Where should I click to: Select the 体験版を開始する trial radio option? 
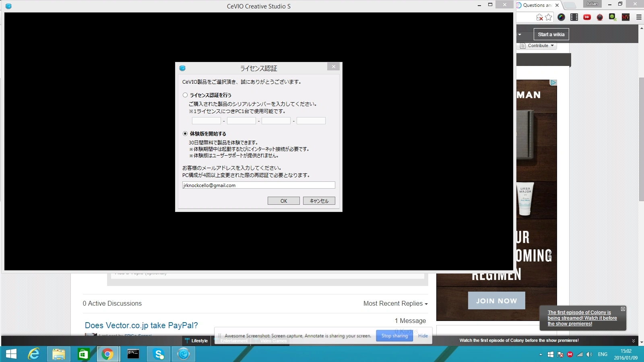pyautogui.click(x=185, y=134)
